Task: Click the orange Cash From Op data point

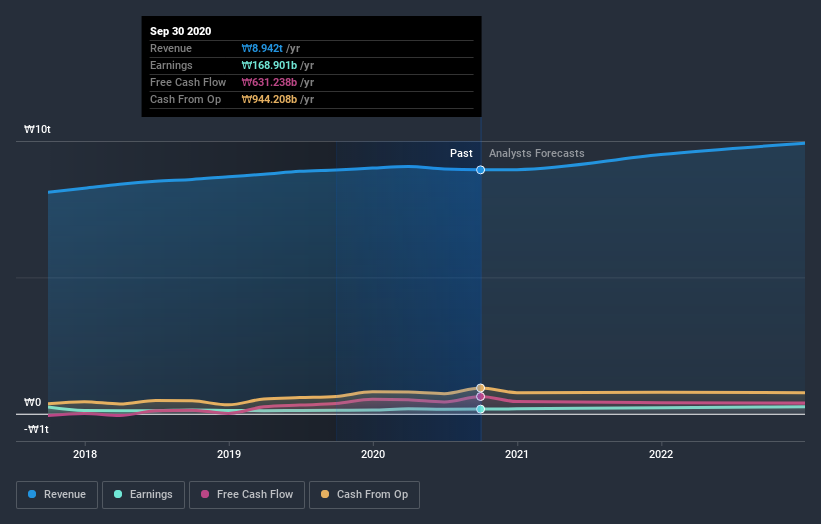Action: (x=480, y=388)
